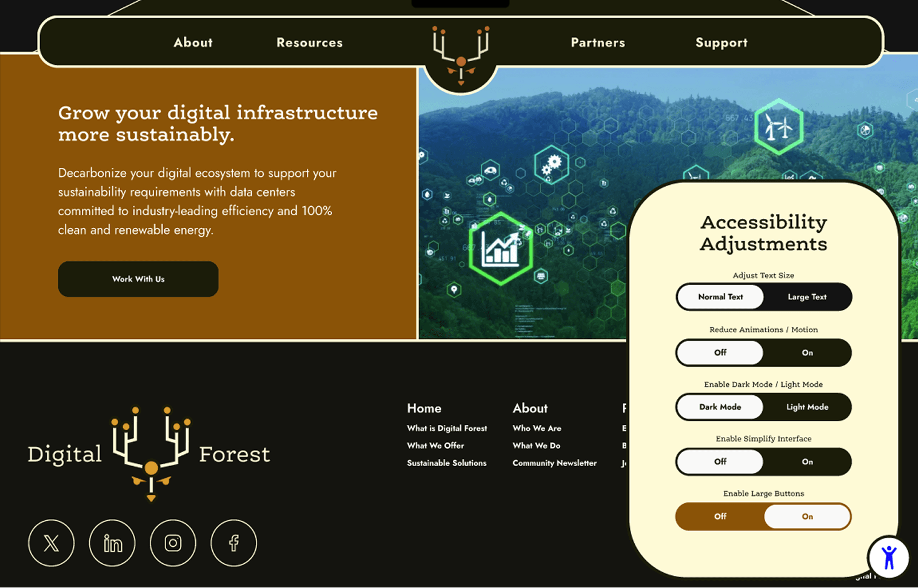This screenshot has width=918, height=588.
Task: Switch to Light Mode
Action: click(807, 407)
